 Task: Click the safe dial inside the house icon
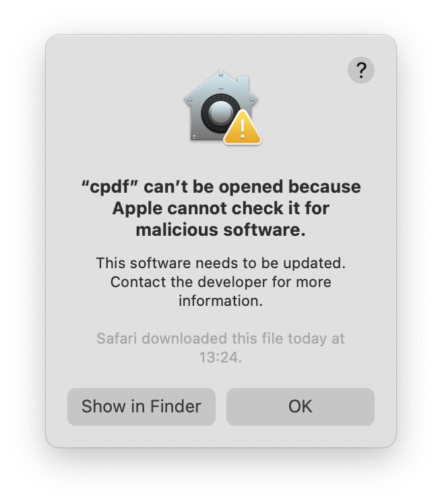point(220,113)
